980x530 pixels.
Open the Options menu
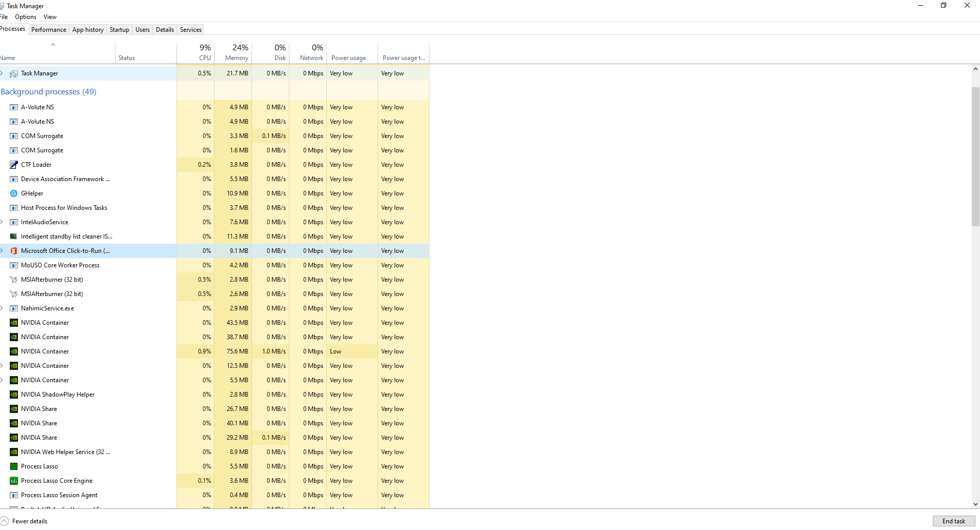[26, 17]
